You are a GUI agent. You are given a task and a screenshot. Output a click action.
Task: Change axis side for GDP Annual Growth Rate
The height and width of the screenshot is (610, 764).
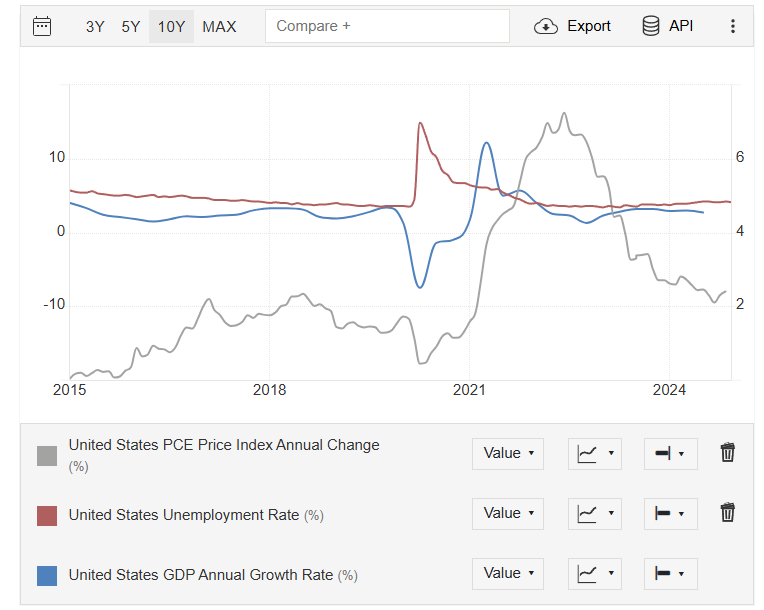point(670,573)
